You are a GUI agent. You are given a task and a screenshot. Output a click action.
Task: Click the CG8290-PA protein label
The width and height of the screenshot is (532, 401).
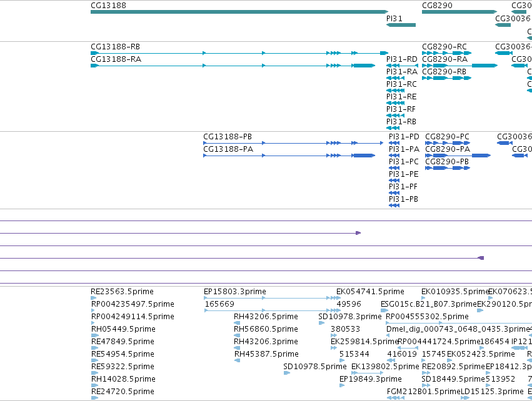click(x=448, y=149)
